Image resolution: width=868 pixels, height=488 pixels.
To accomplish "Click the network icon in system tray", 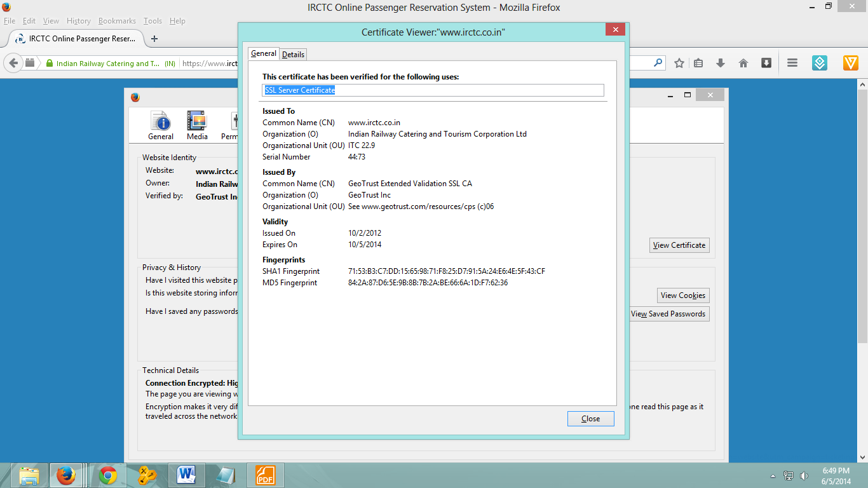I will point(789,476).
